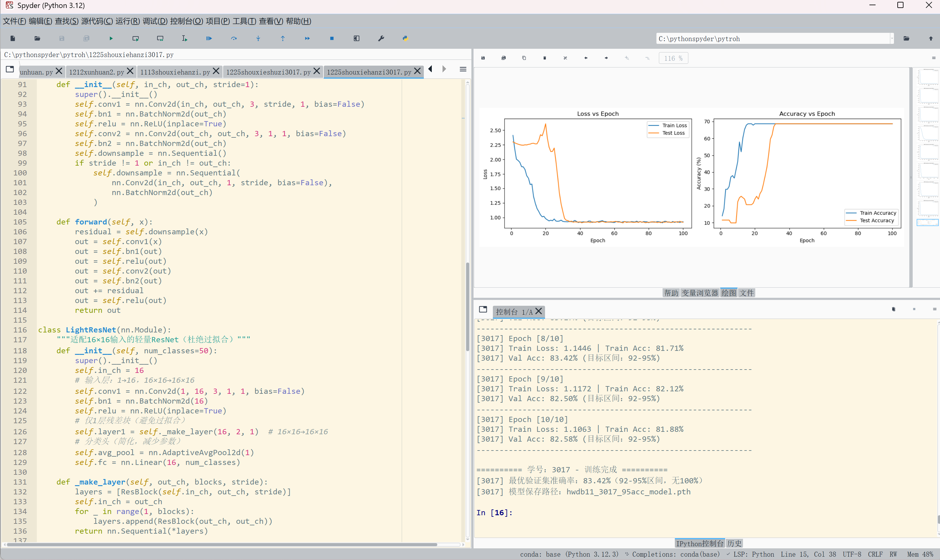Viewport: 940px width, 560px height.
Task: Stop debugging with the blue square icon
Action: 332,39
